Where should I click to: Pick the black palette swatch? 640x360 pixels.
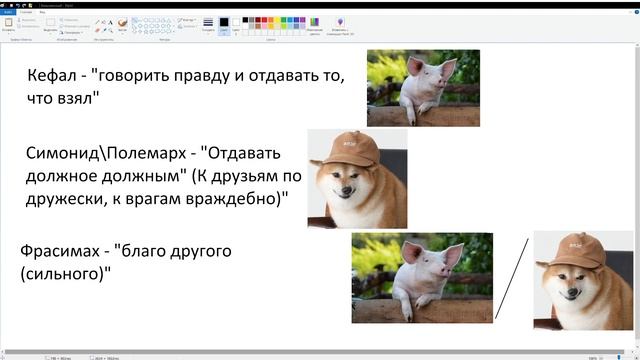(245, 20)
